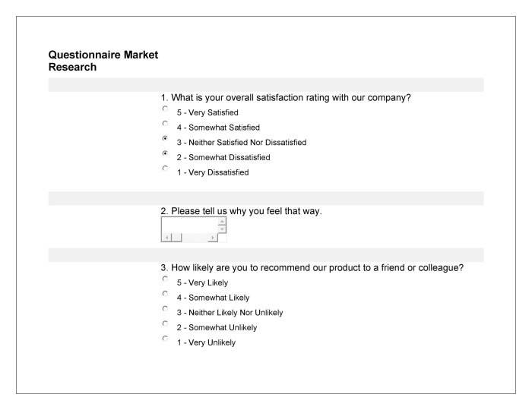
Task: Click the 'Very Satisfied' label text
Action: coord(214,113)
